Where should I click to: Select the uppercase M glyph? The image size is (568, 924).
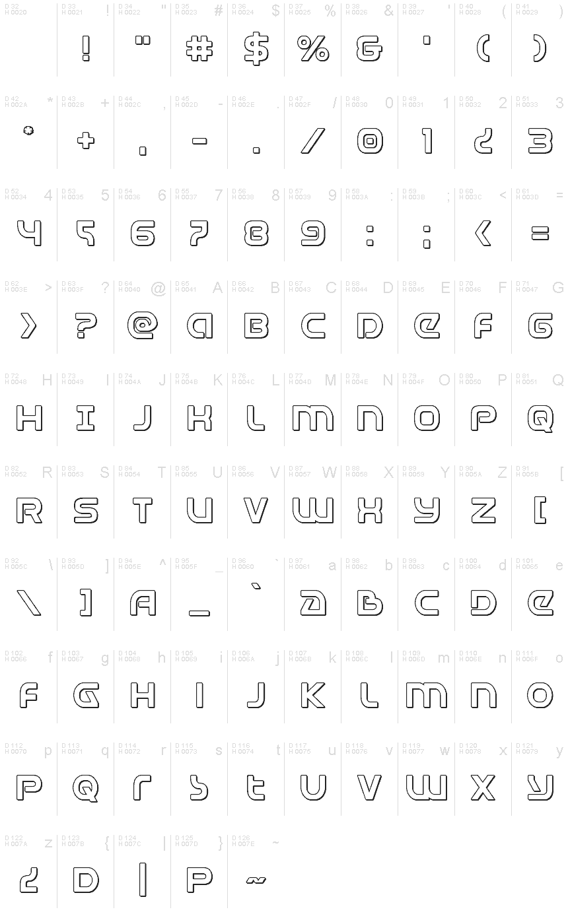313,418
